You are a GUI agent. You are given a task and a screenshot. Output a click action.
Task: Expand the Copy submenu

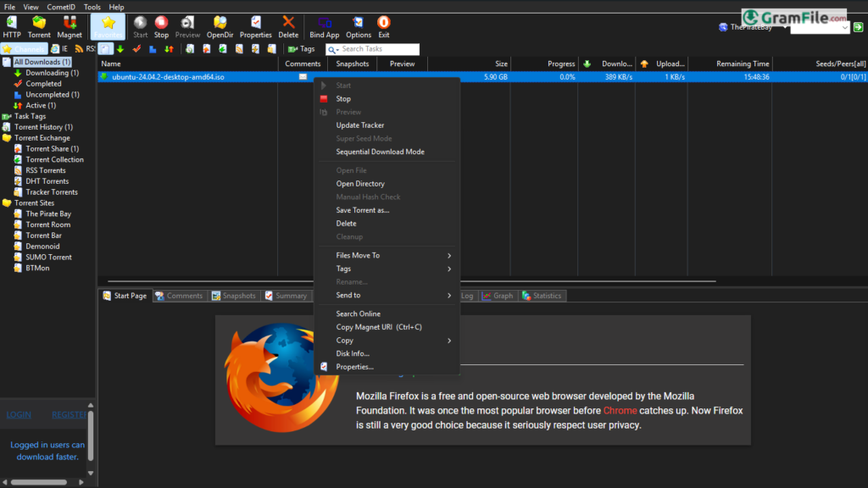(387, 341)
